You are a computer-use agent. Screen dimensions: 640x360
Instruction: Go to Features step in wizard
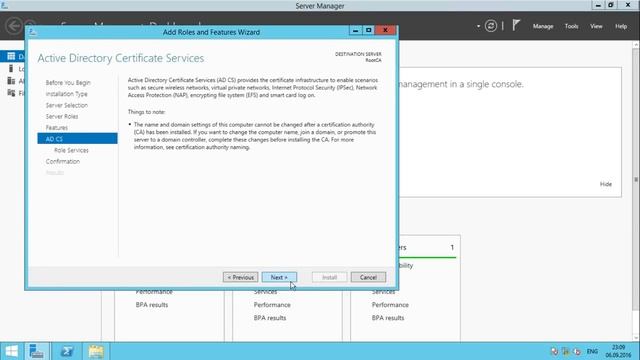pyautogui.click(x=57, y=128)
